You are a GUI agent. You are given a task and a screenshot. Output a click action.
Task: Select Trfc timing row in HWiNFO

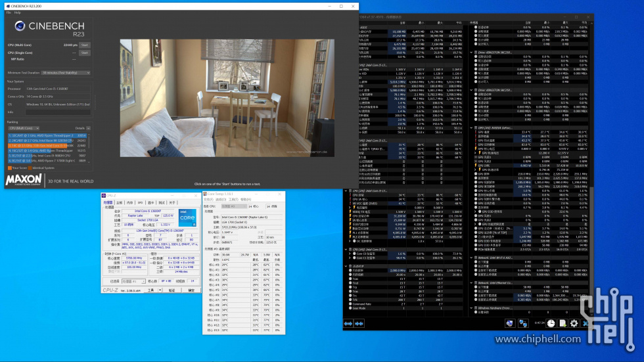[x=405, y=300]
